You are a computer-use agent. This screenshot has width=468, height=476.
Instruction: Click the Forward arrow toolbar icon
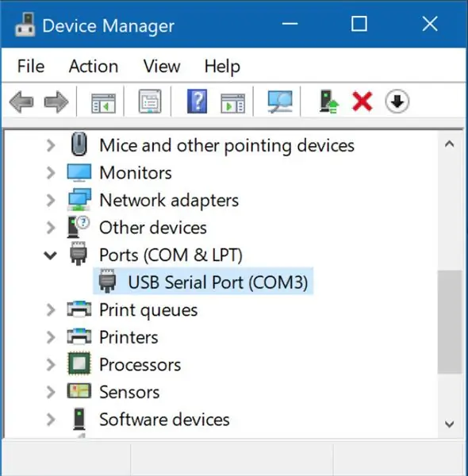[56, 102]
